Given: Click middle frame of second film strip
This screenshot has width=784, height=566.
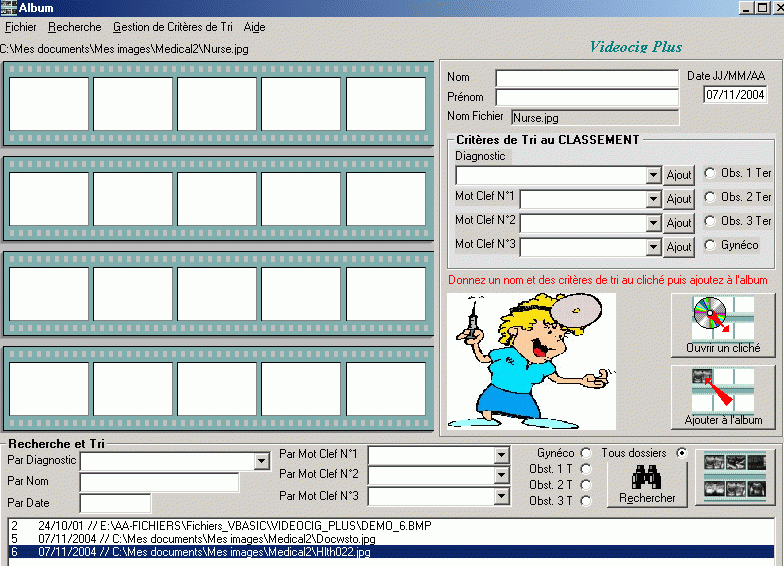Looking at the screenshot, I should [x=217, y=199].
